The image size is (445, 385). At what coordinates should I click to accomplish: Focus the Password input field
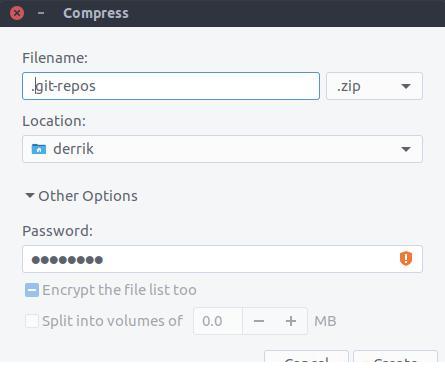[222, 259]
